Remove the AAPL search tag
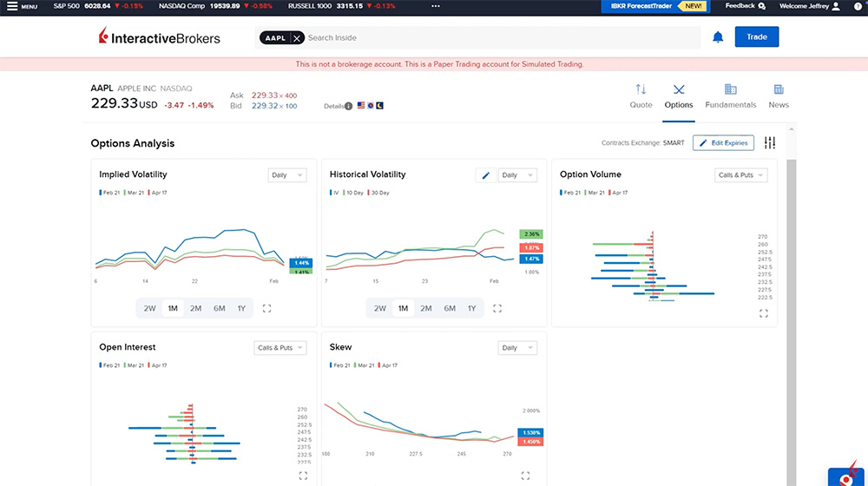This screenshot has width=868, height=486. (x=297, y=38)
